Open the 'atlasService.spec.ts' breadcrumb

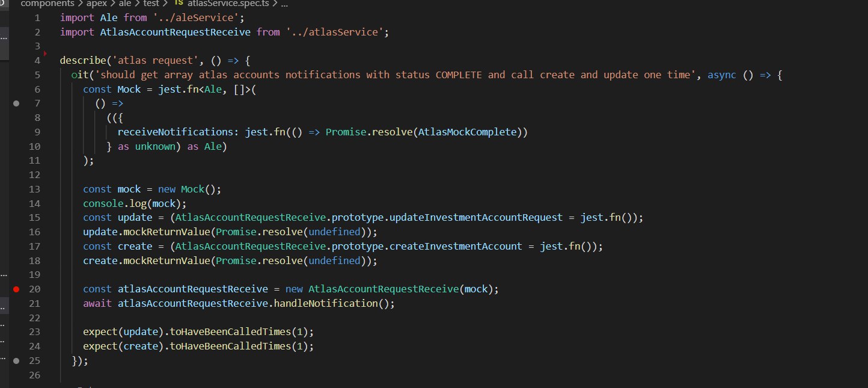[230, 4]
